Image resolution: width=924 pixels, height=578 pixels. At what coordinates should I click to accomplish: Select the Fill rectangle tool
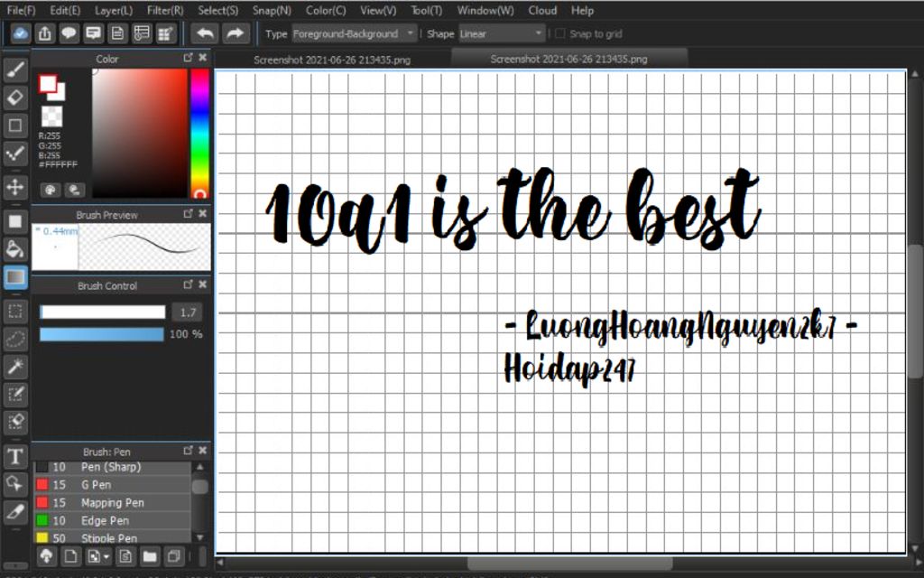pyautogui.click(x=15, y=222)
